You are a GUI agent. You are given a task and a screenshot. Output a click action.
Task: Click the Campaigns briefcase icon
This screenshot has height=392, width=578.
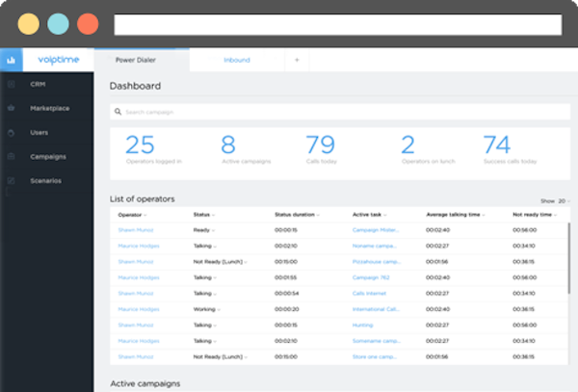tap(12, 156)
